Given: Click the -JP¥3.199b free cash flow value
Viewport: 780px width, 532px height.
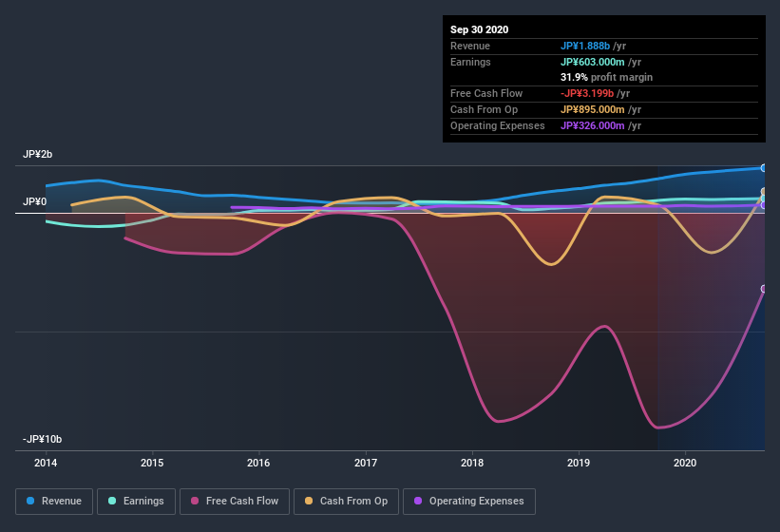Looking at the screenshot, I should (587, 93).
